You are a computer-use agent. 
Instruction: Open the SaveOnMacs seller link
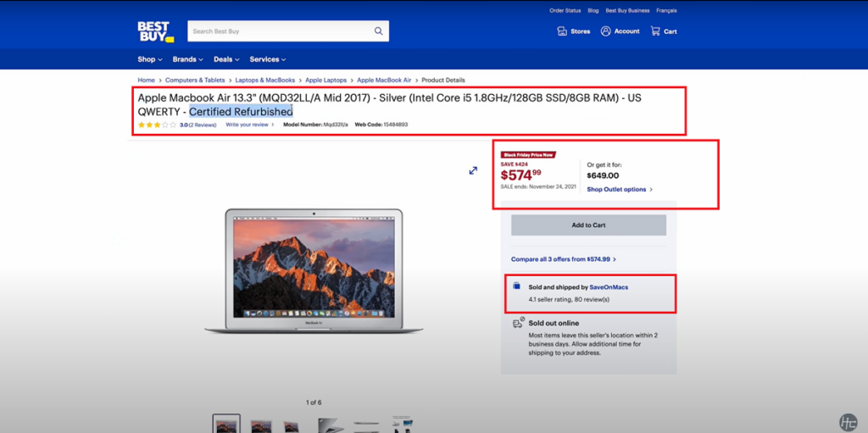(609, 287)
